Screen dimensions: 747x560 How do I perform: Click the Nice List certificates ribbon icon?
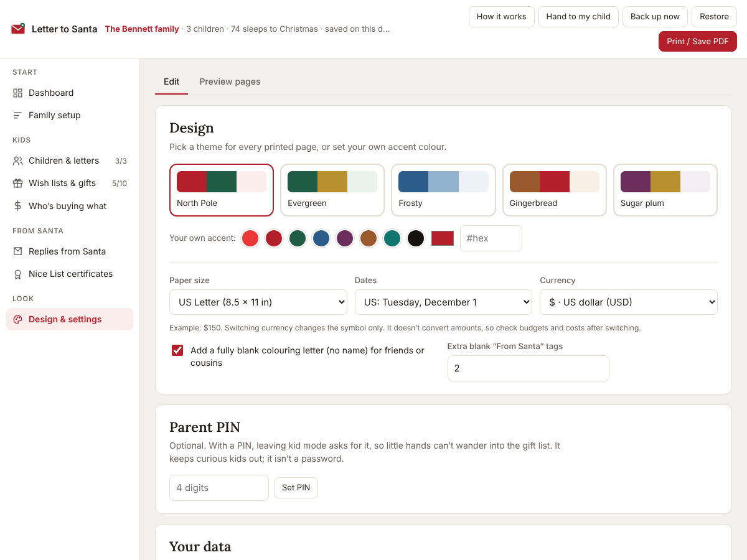click(x=17, y=274)
